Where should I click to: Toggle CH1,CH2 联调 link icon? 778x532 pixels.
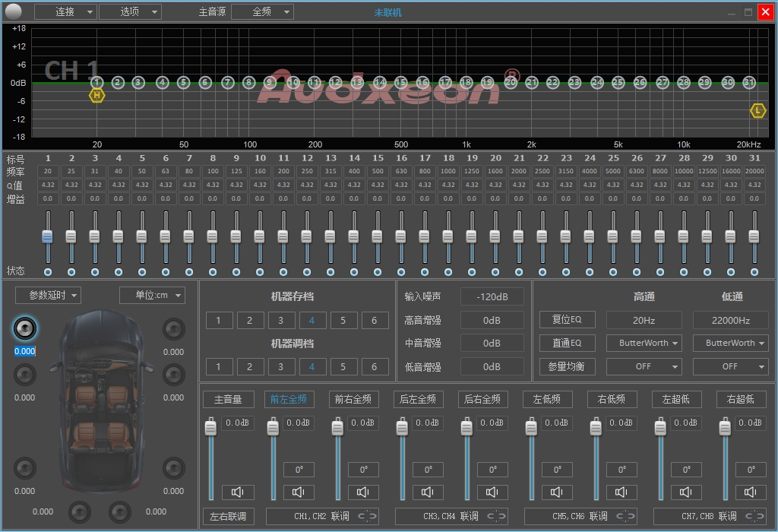tap(368, 516)
